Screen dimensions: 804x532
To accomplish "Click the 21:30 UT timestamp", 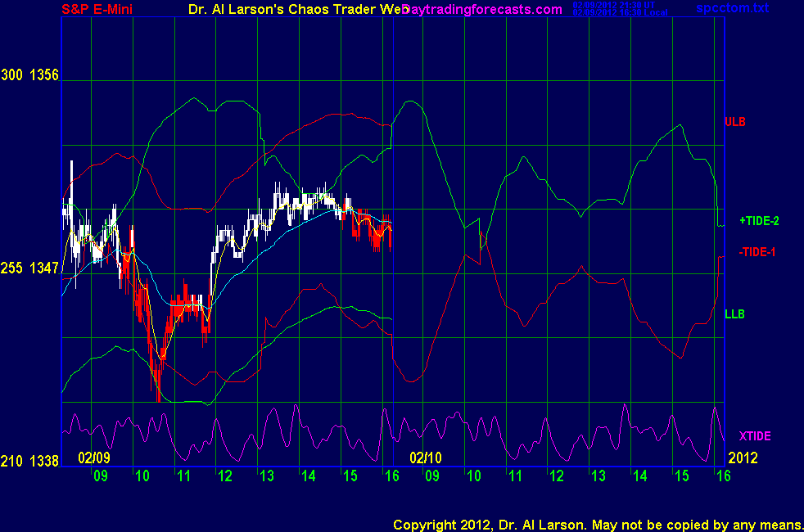I will 614,5.
